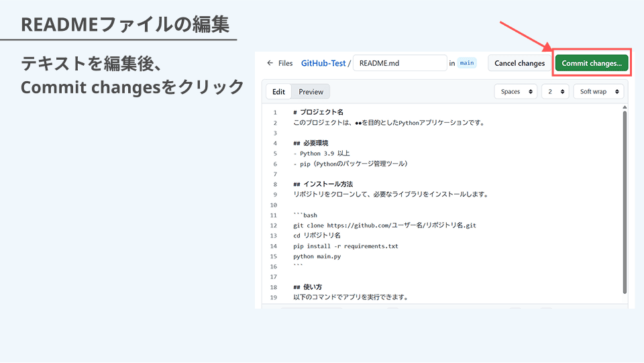This screenshot has width=644, height=363.
Task: Open the Spaces indent mode dropdown
Action: tap(516, 91)
